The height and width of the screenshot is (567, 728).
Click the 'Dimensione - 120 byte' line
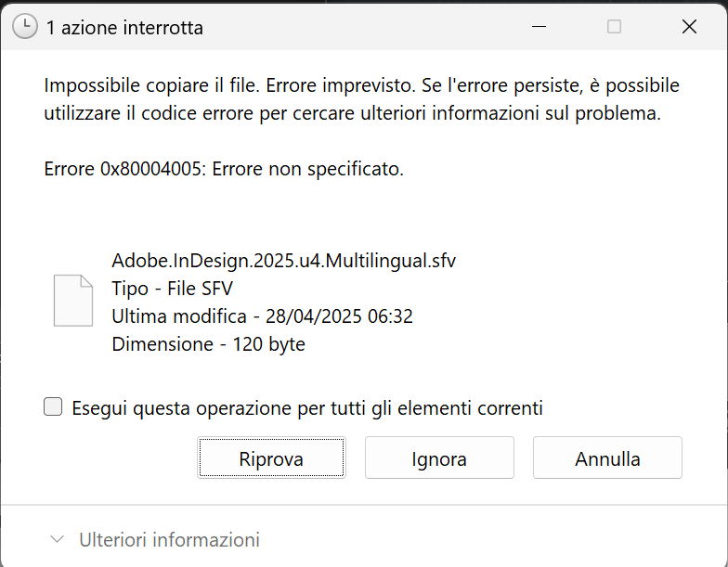(x=208, y=344)
